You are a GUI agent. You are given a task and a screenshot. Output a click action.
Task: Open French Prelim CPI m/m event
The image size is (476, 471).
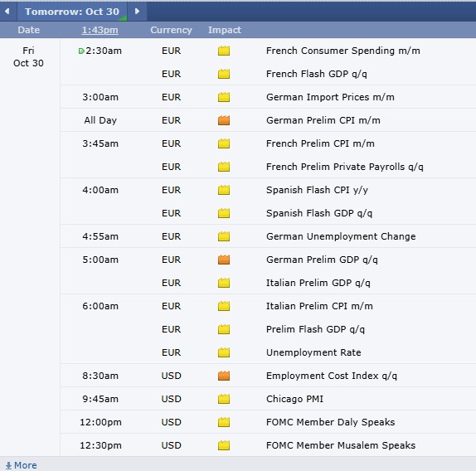click(x=320, y=143)
